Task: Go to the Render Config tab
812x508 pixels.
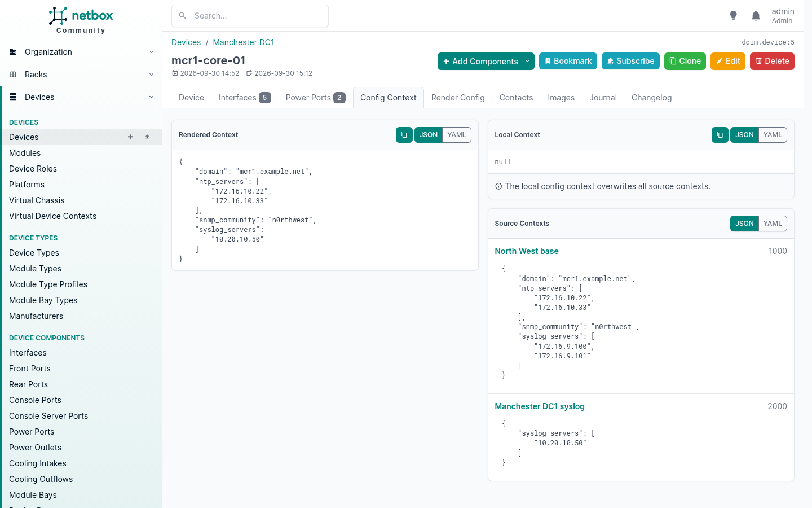Action: (458, 98)
